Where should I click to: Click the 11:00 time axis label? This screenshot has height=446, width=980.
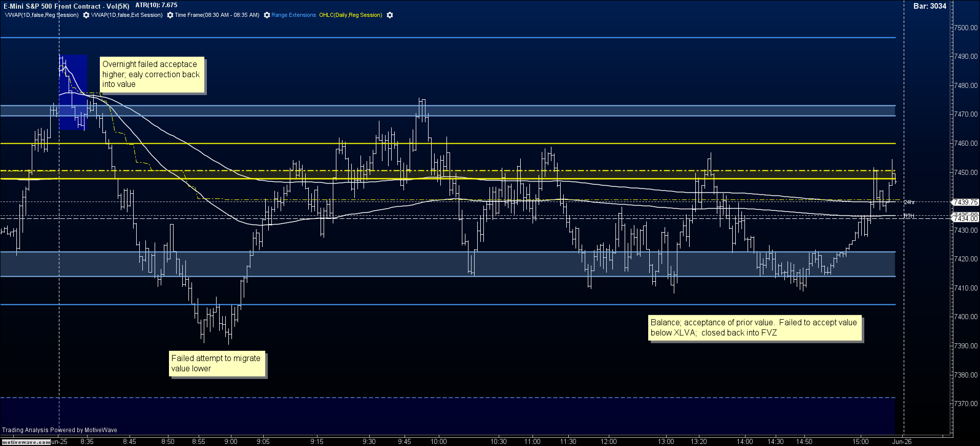click(532, 441)
